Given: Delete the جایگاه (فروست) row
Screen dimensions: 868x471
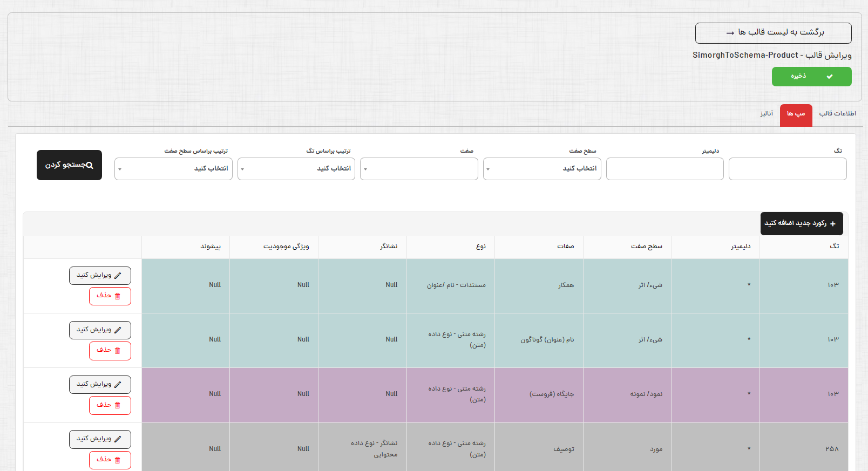Looking at the screenshot, I should click(x=110, y=405).
